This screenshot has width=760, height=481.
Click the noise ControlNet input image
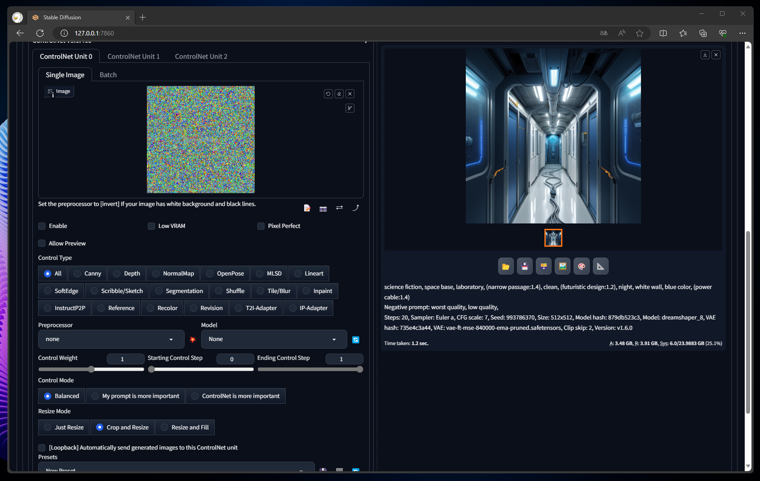[201, 140]
